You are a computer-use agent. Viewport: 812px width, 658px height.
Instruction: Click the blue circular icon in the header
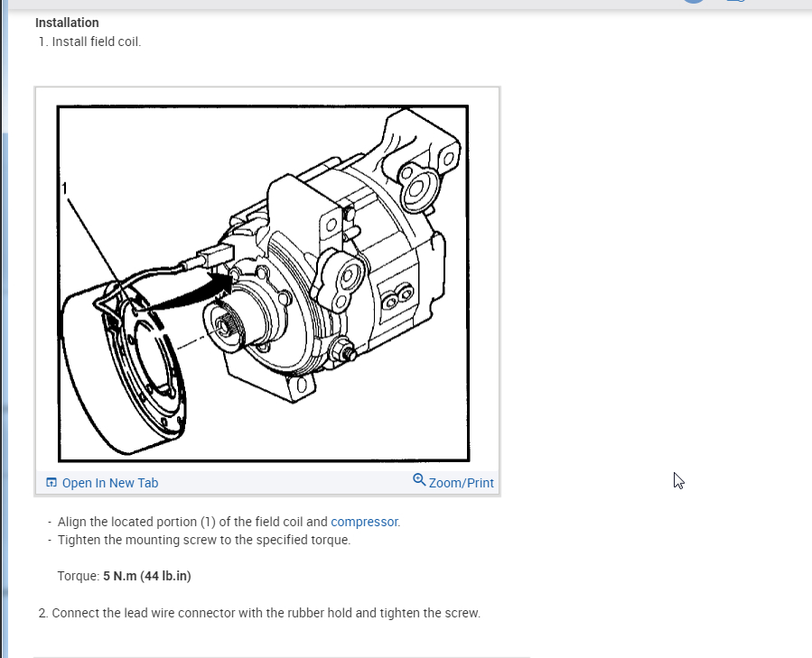[x=694, y=2]
